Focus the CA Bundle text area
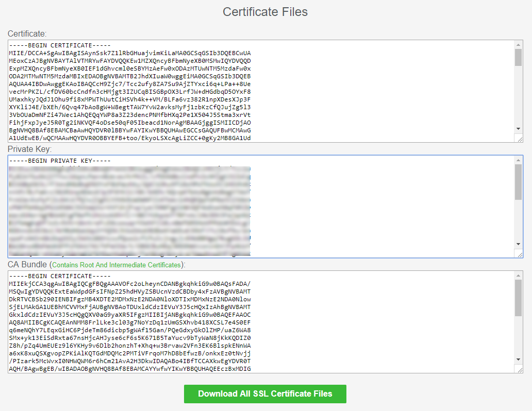 [265, 322]
